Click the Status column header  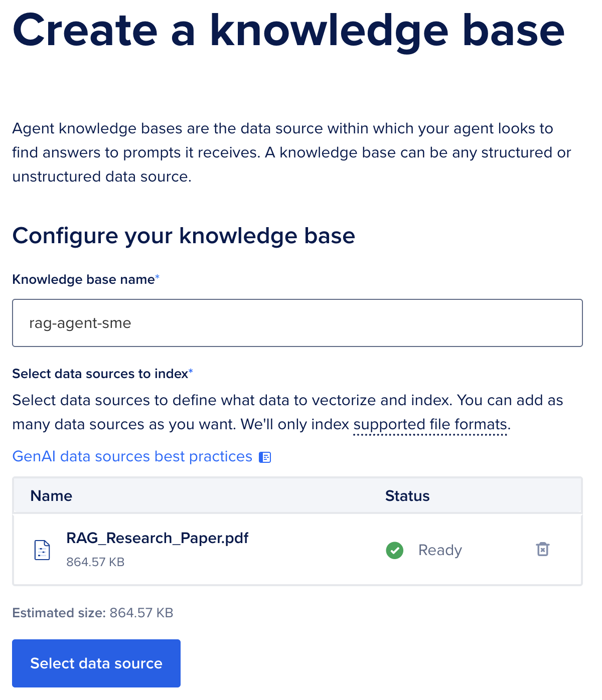tap(407, 496)
